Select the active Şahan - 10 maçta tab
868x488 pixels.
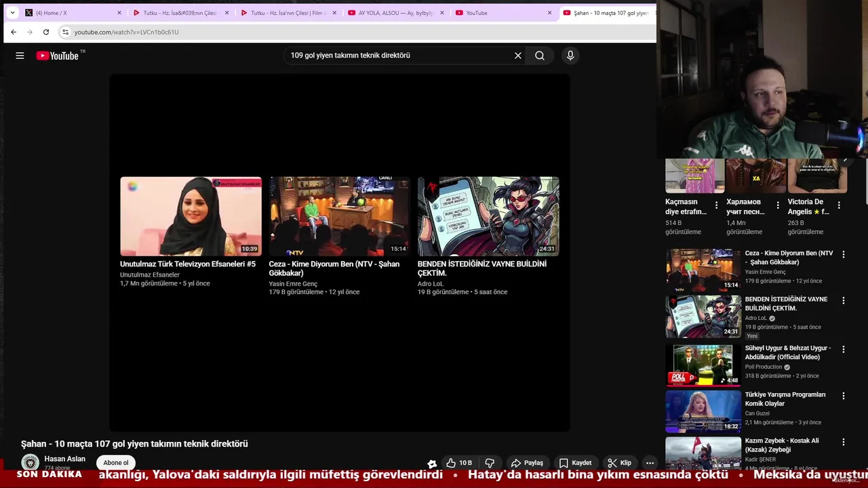[606, 13]
